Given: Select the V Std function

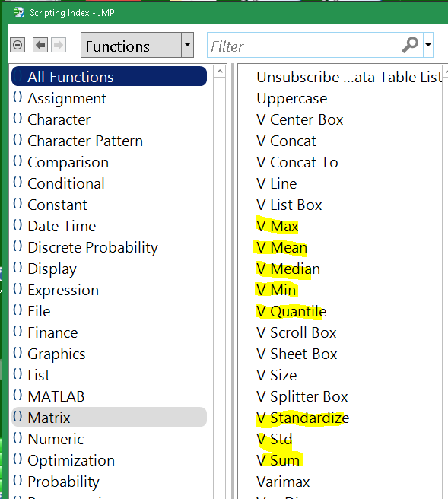Looking at the screenshot, I should click(x=275, y=439).
